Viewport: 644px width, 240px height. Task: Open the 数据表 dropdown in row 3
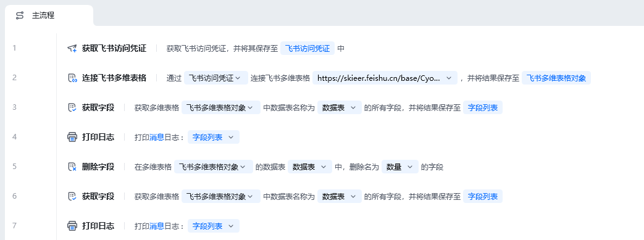point(340,107)
